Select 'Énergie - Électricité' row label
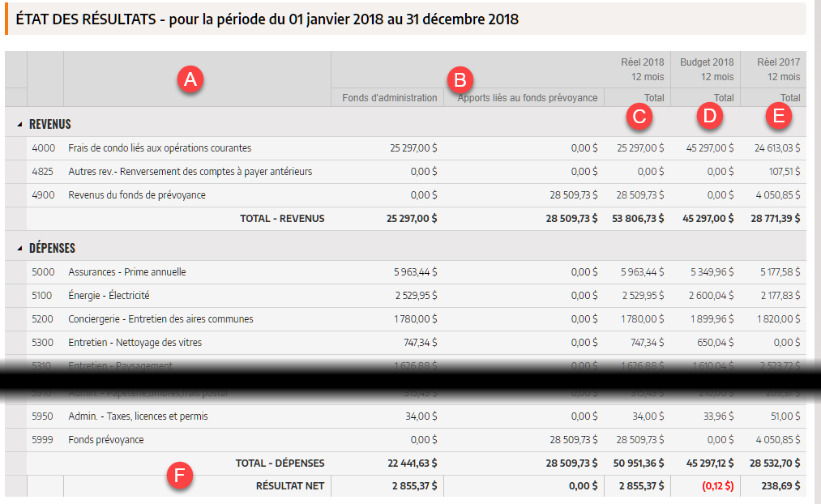Viewport: 821px width, 504px height. point(109,296)
